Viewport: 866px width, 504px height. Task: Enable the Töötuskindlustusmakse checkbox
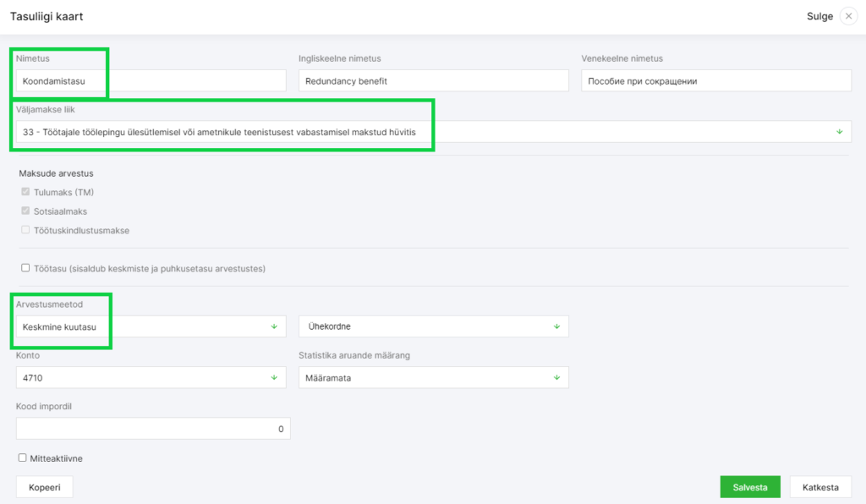click(x=25, y=230)
